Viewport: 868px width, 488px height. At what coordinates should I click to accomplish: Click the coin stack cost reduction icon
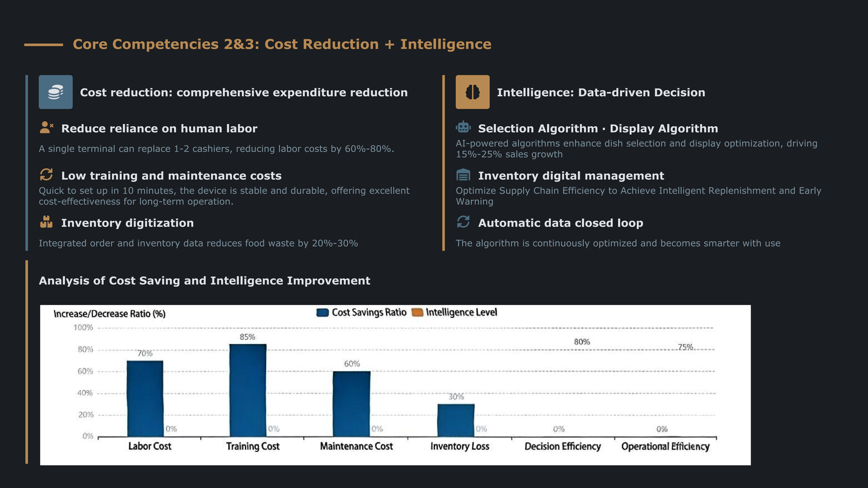[x=56, y=92]
